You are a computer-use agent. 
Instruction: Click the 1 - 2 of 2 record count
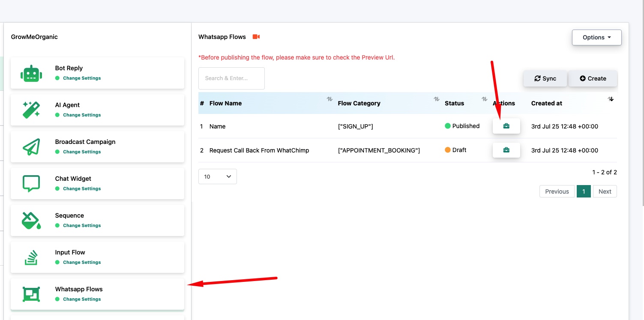pos(605,172)
